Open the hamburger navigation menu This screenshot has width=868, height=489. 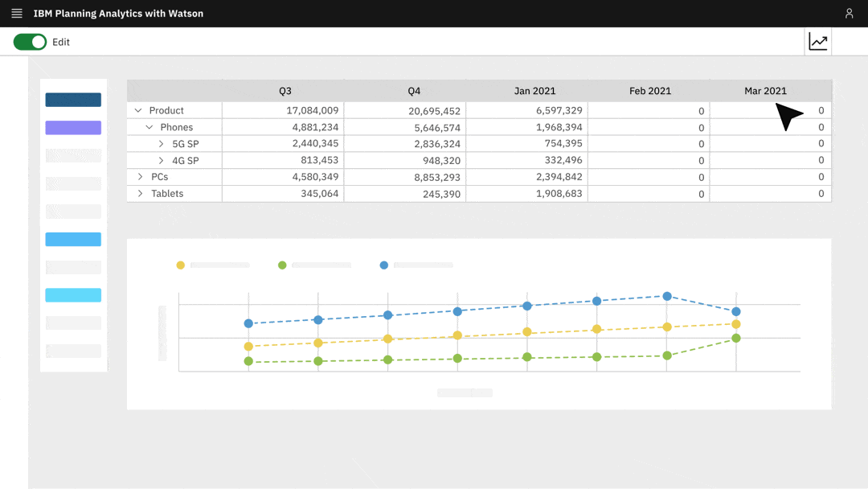[16, 13]
